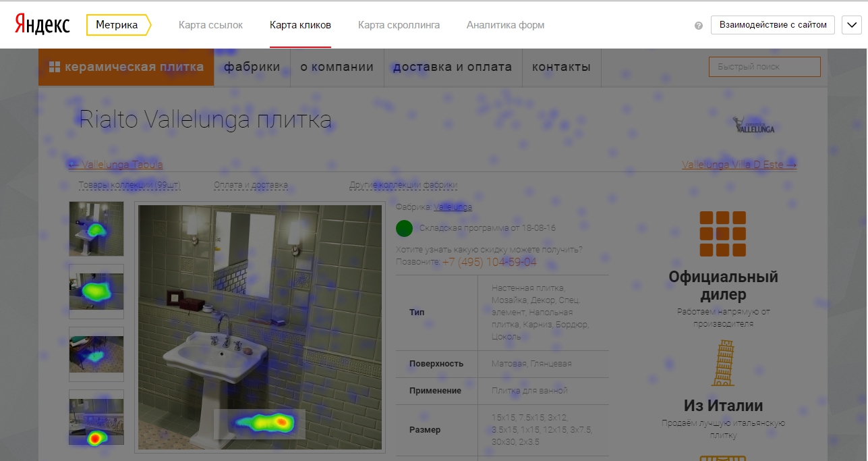This screenshot has width=868, height=461.
Task: Go to Аналитика форм tab
Action: (x=505, y=25)
